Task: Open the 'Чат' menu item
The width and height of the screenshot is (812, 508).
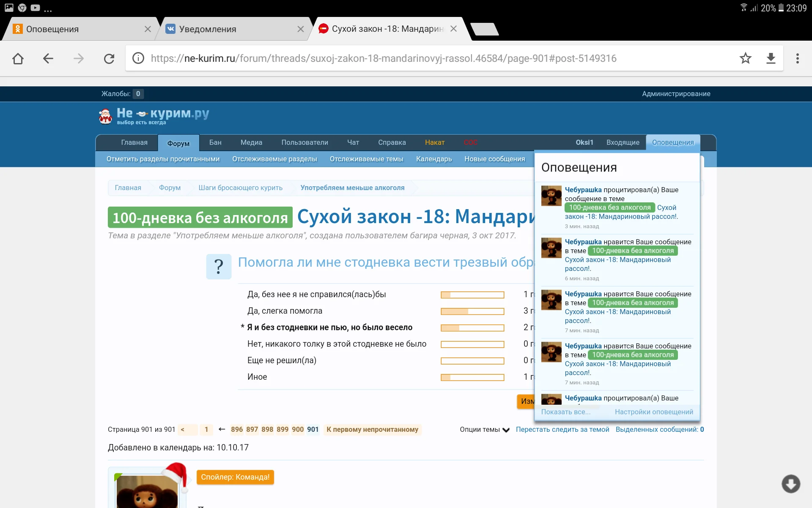Action: point(353,143)
